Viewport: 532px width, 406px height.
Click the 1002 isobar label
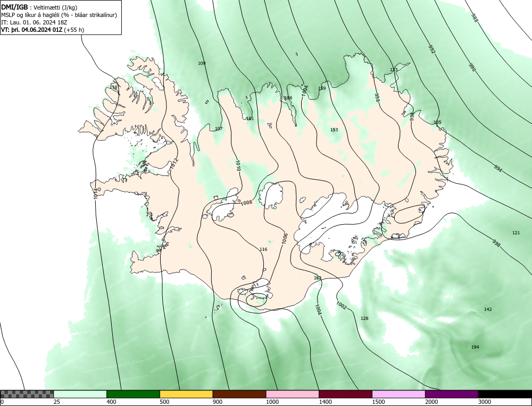(342, 305)
